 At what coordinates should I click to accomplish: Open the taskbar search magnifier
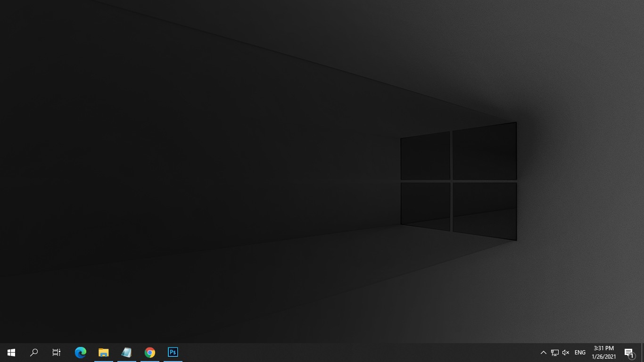tap(34, 353)
